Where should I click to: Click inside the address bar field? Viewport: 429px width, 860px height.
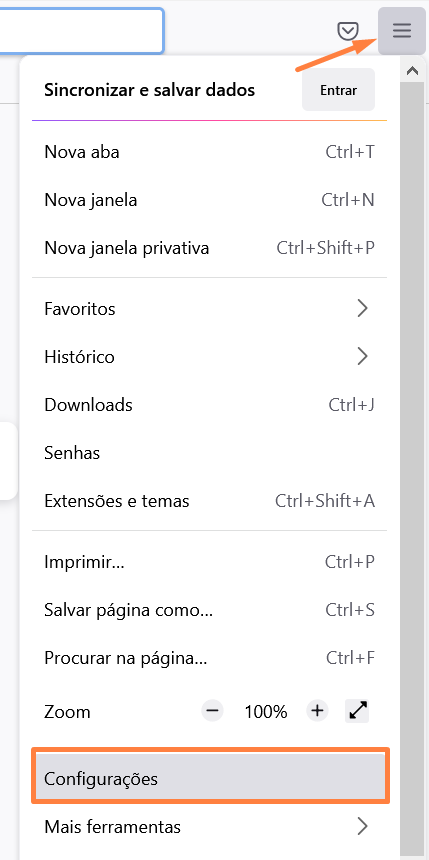(x=81, y=31)
